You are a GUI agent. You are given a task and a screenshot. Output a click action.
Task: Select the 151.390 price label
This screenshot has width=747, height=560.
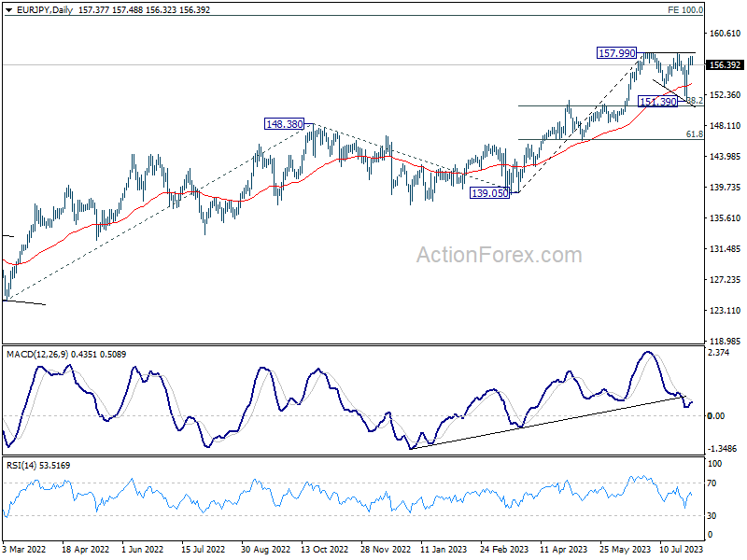click(x=658, y=102)
